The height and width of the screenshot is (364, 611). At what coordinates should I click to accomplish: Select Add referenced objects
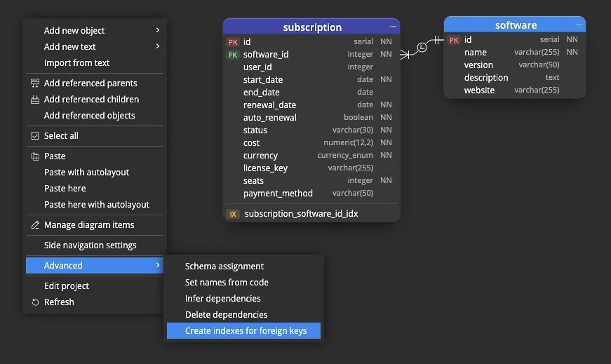95,115
